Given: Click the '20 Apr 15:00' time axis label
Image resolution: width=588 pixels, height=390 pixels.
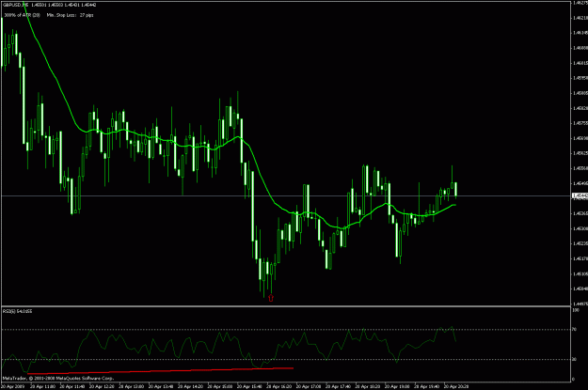Looking at the screenshot, I should coord(219,386).
